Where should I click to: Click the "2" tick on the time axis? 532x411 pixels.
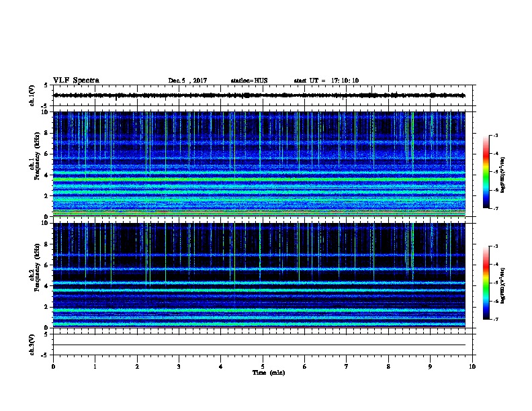click(x=137, y=367)
